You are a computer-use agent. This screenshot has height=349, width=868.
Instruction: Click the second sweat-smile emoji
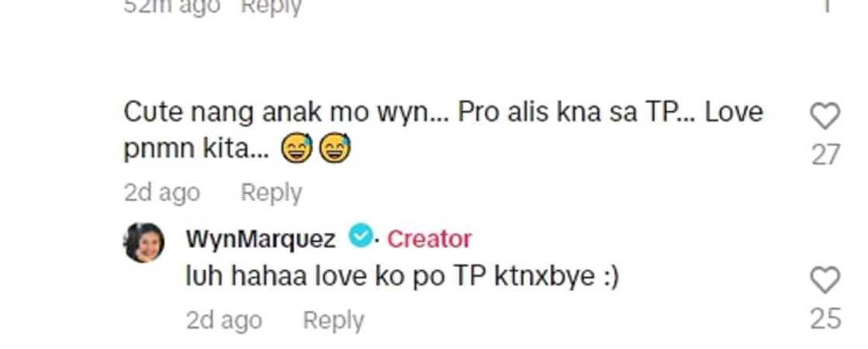coord(334,150)
